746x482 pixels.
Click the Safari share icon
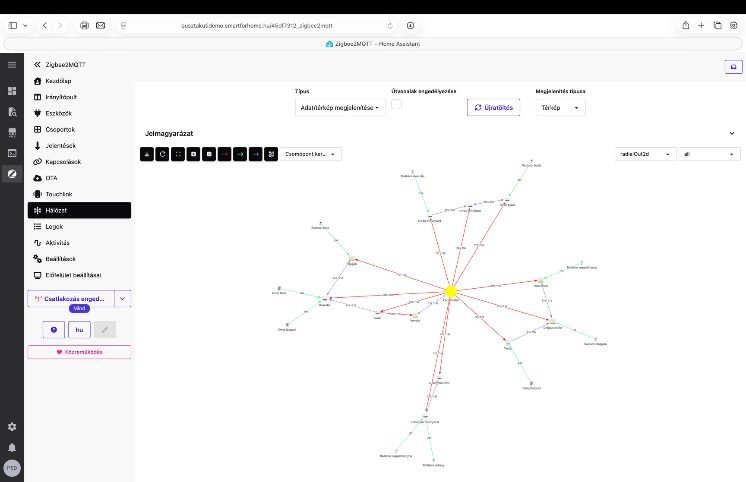tap(686, 24)
